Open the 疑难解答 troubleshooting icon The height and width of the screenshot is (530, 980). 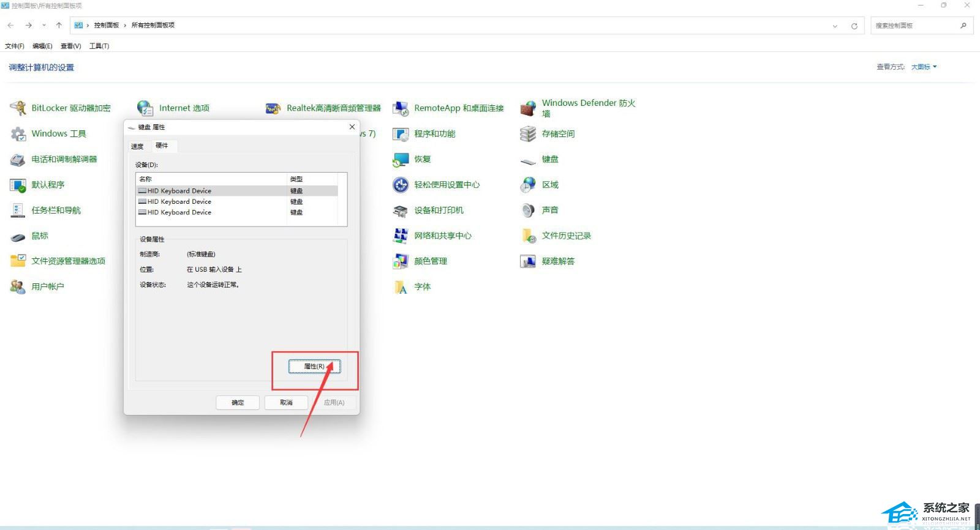point(528,261)
